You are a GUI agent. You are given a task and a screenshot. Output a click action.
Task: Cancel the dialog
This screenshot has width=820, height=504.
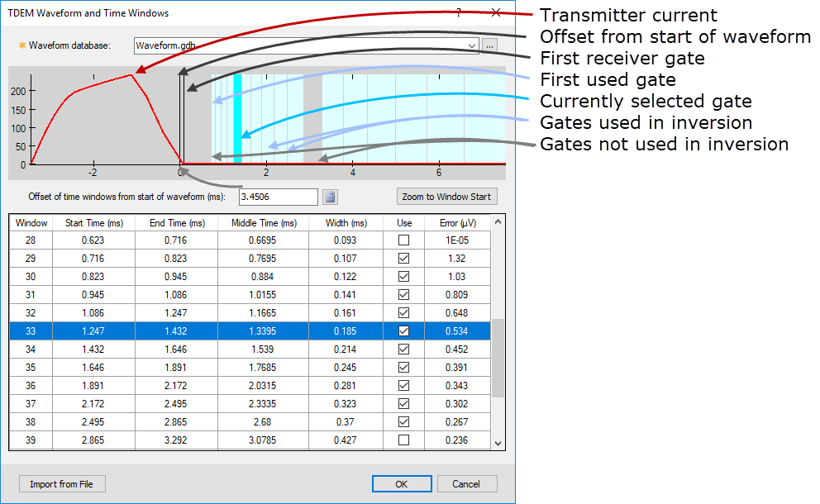tap(466, 484)
